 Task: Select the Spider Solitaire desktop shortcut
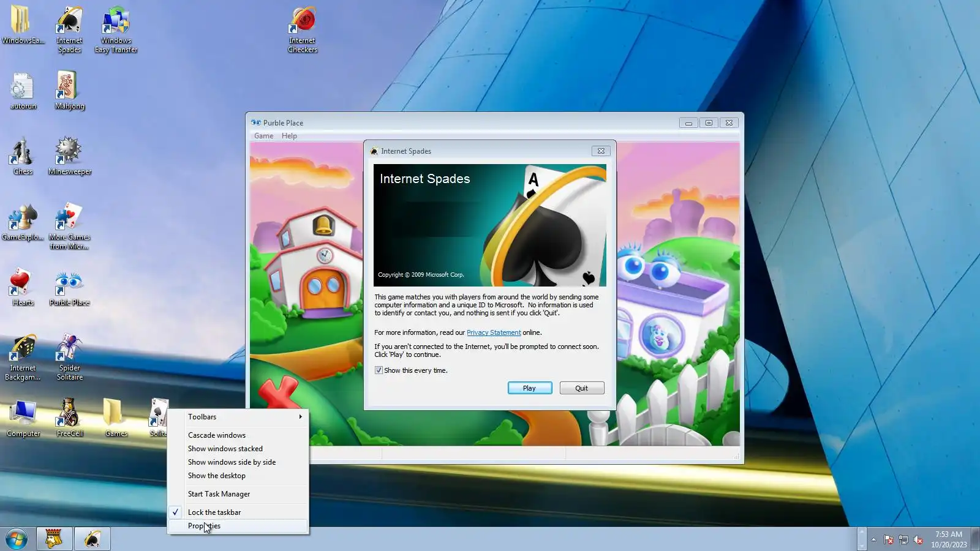(69, 358)
